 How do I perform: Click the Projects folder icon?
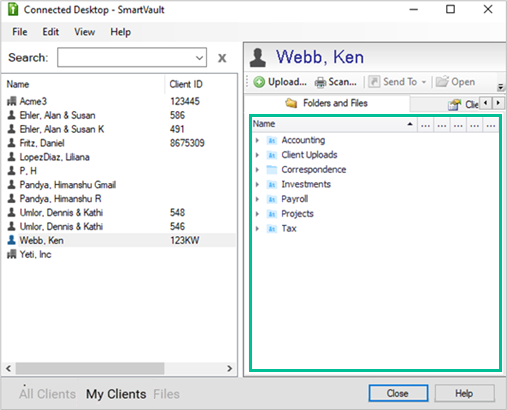(x=272, y=214)
